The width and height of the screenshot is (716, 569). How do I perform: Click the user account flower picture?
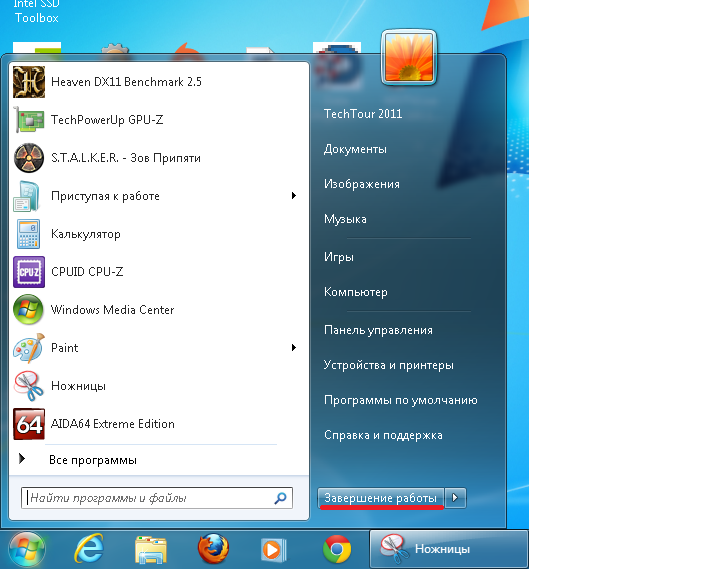[x=409, y=57]
